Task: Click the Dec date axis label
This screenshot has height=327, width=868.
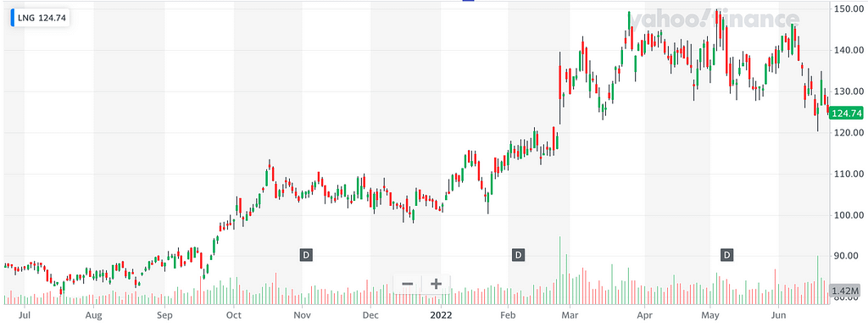Action: [x=370, y=316]
